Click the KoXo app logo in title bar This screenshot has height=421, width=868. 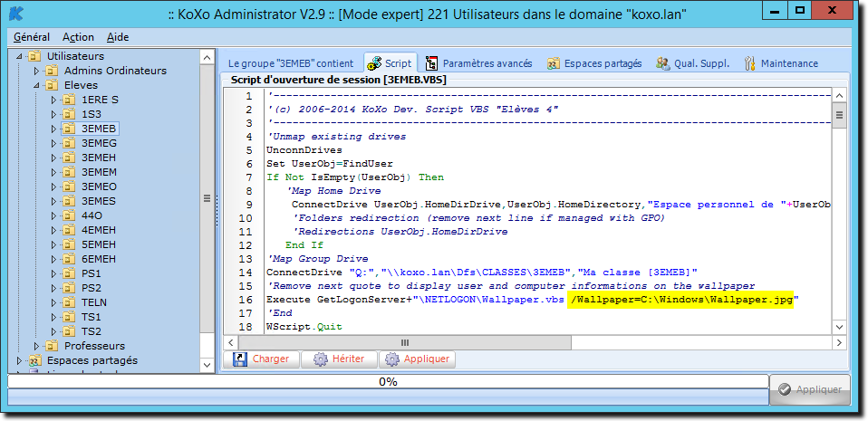tap(17, 12)
